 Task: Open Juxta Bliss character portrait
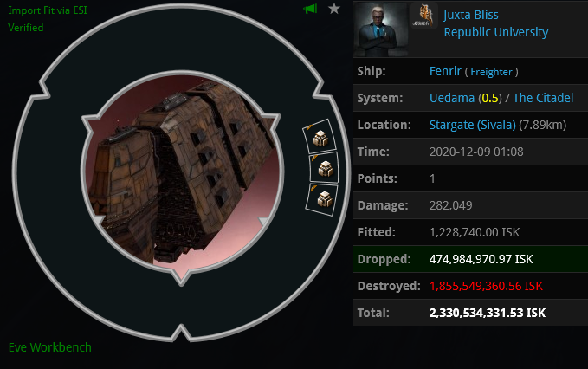coord(381,29)
